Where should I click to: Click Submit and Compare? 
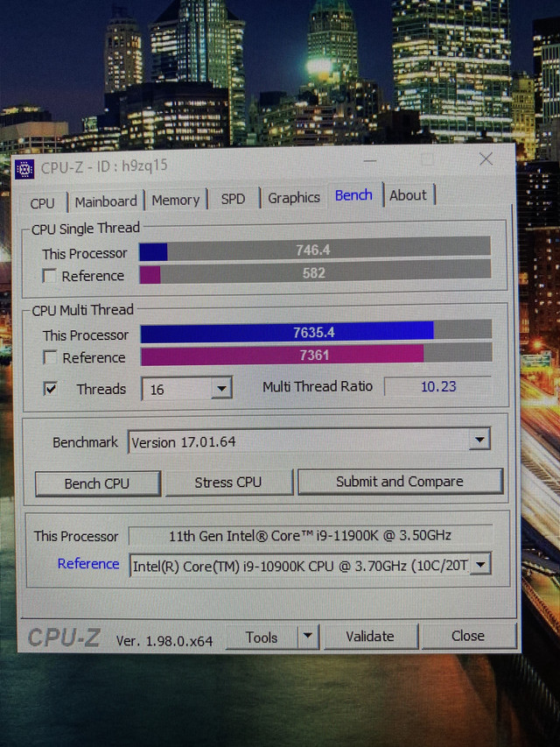coord(400,481)
